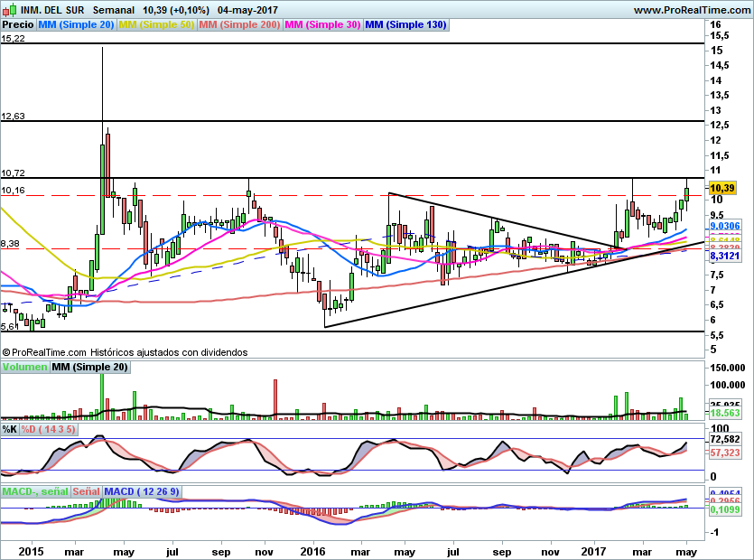This screenshot has height=560, width=754.
Task: Select the magenta MM (Simple 30) label
Action: pos(322,25)
